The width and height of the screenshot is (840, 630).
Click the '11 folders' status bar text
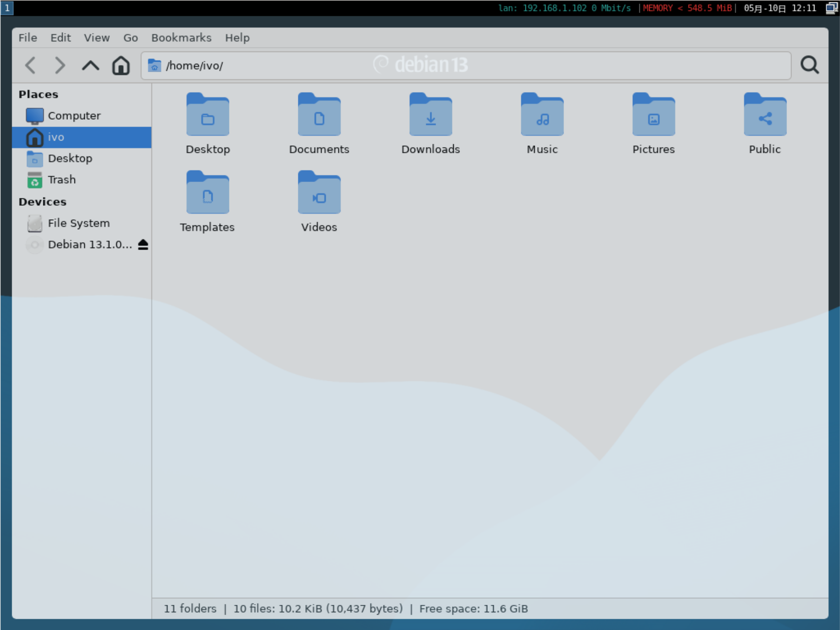(x=190, y=609)
